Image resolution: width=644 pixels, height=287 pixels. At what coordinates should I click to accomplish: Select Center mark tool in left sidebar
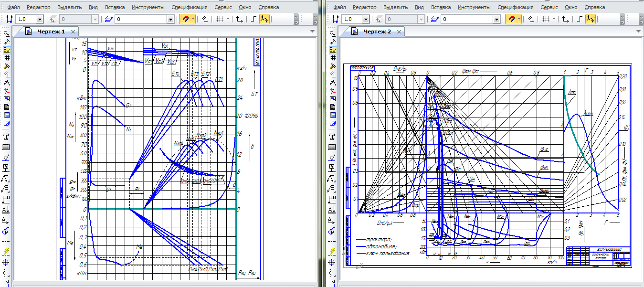6,262
